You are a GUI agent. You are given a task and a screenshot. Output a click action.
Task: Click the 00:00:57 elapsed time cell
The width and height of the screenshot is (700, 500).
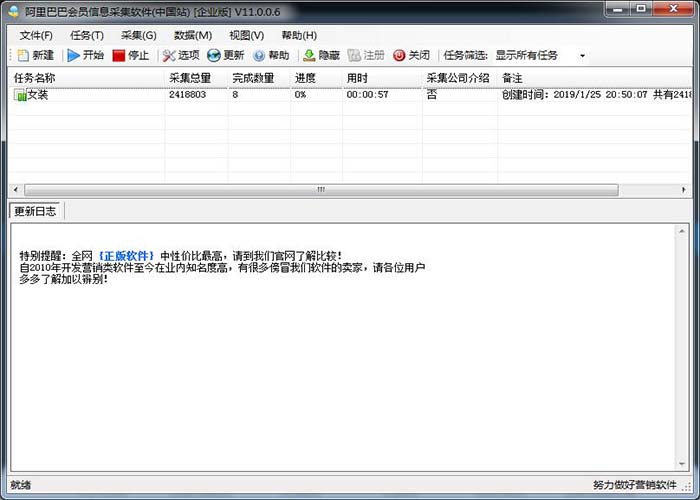[x=367, y=95]
